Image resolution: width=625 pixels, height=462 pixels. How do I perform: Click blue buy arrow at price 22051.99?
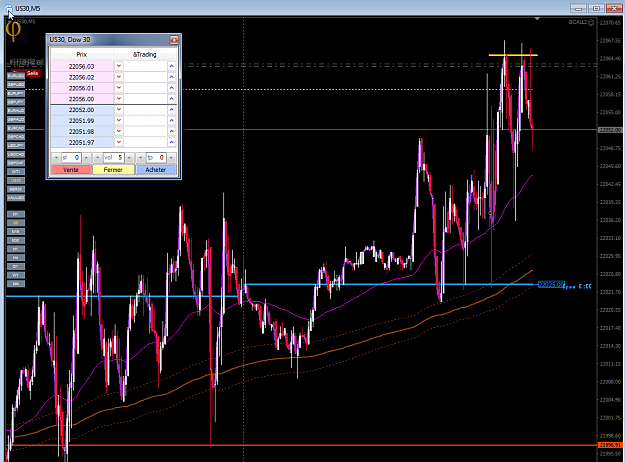coord(171,120)
